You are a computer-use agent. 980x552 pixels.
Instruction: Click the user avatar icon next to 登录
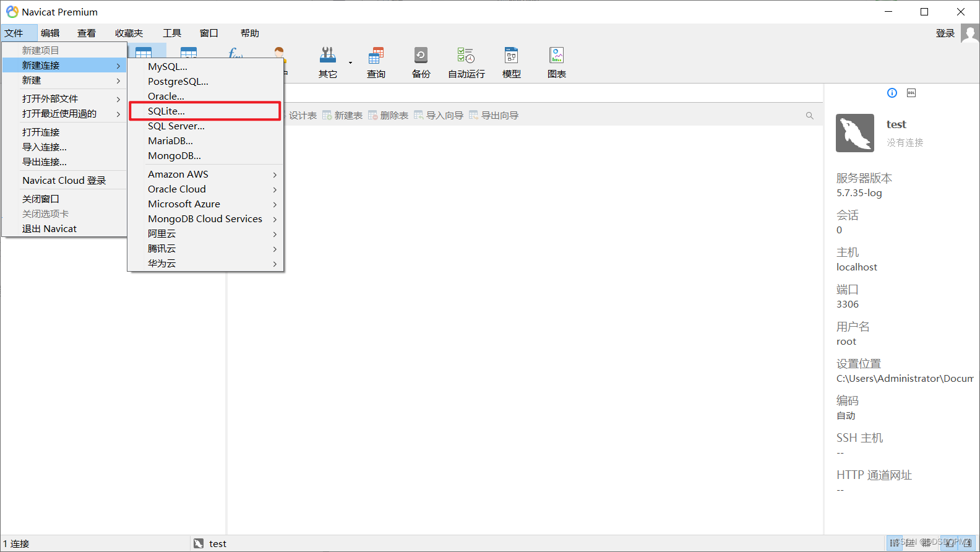point(970,33)
